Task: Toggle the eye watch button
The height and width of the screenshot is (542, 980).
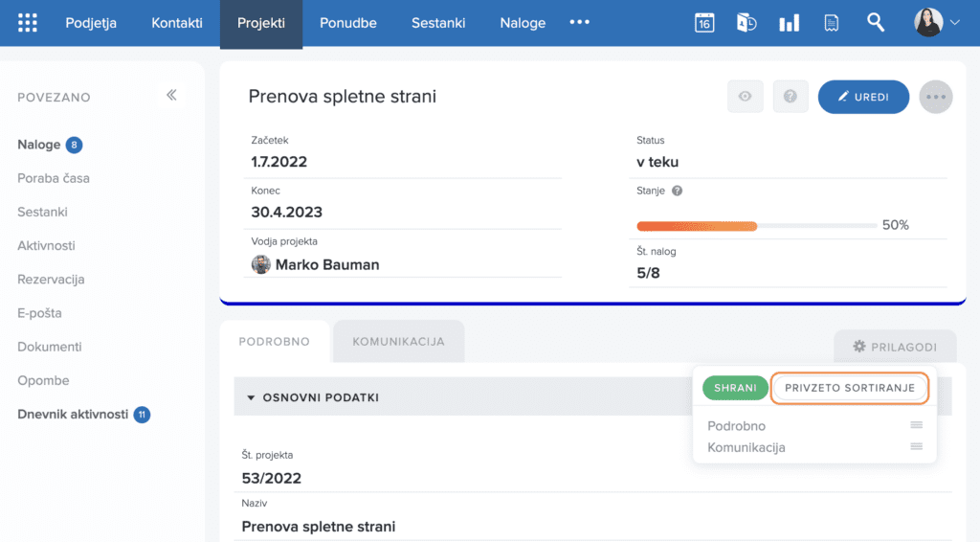Action: 745,97
